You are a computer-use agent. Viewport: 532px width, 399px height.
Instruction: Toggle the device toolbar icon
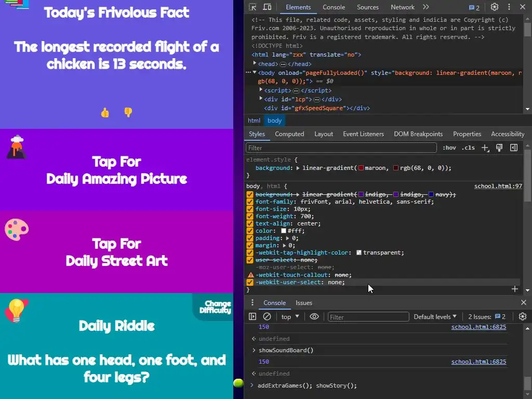coord(268,7)
